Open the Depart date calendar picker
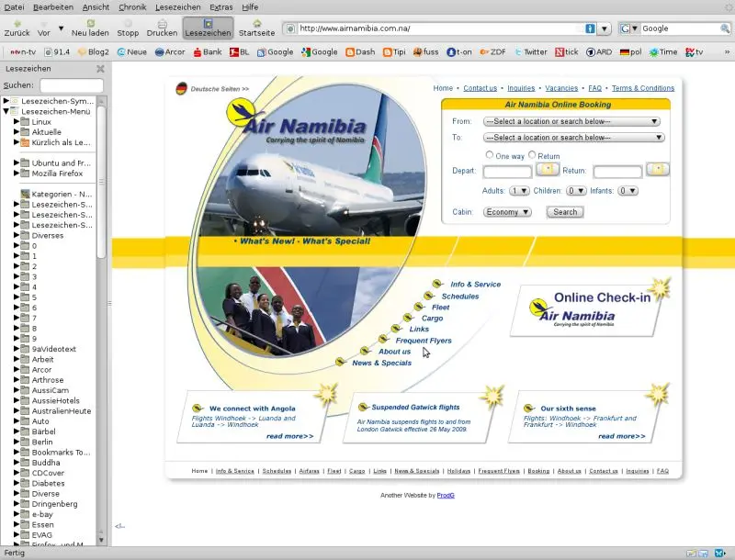The width and height of the screenshot is (735, 560). click(x=548, y=170)
